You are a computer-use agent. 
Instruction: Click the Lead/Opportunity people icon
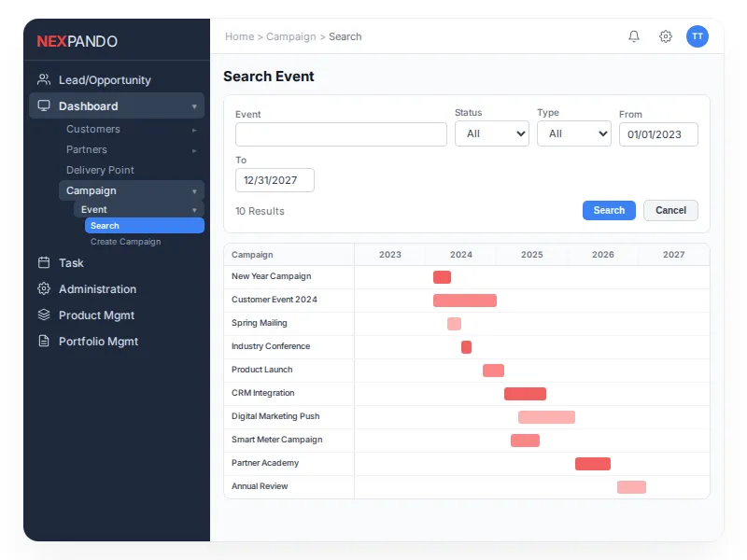point(44,79)
